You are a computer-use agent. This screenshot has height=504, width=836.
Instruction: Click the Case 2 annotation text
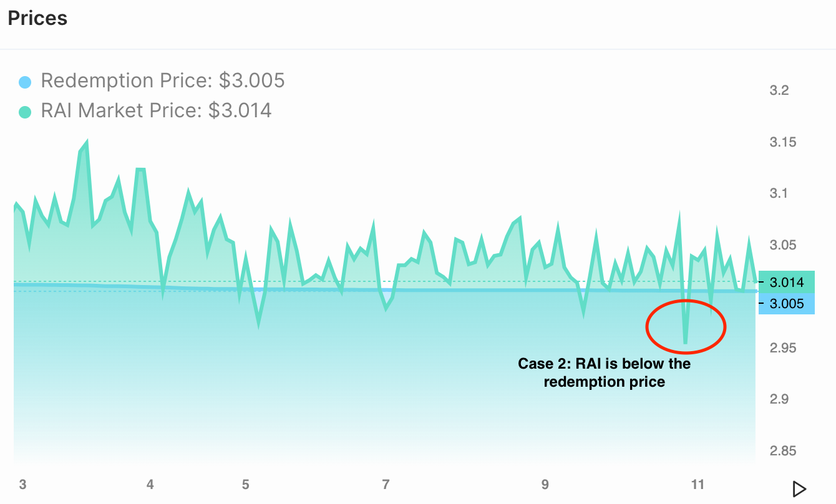click(605, 372)
